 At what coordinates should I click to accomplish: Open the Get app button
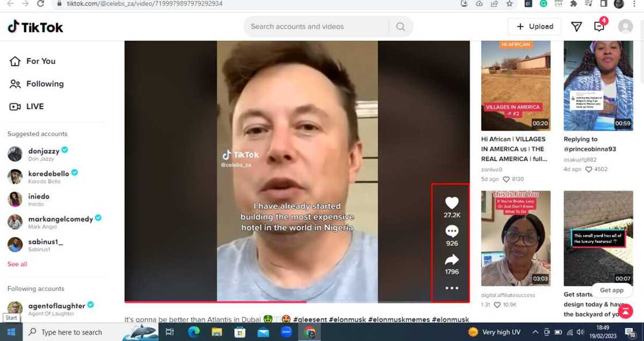point(612,290)
